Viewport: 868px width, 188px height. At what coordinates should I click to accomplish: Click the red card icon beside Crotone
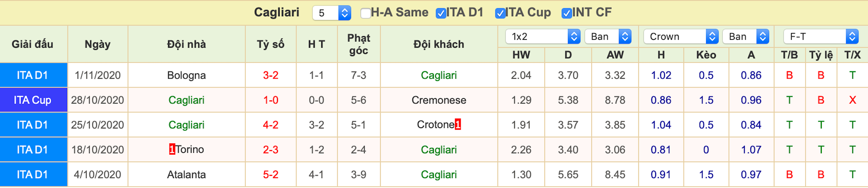[x=458, y=125]
